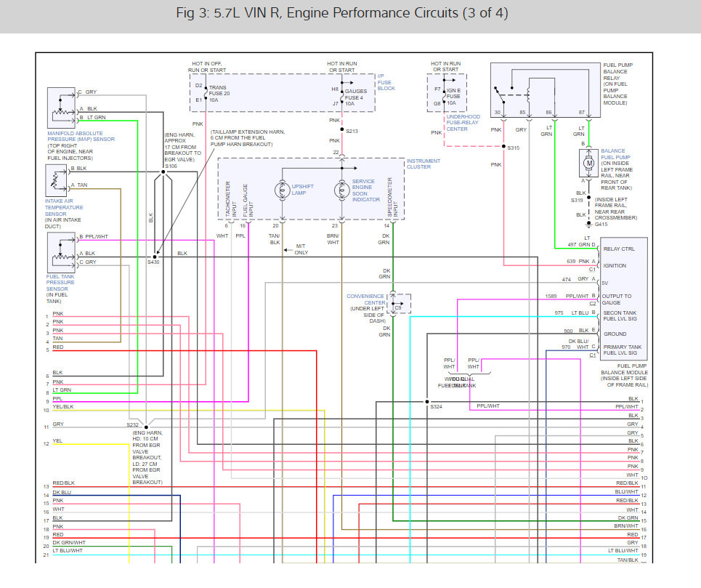Screen dimensions: 701x588
Task: Click 'OUTPUT TO GAUGE' pin label
Action: 617,299
